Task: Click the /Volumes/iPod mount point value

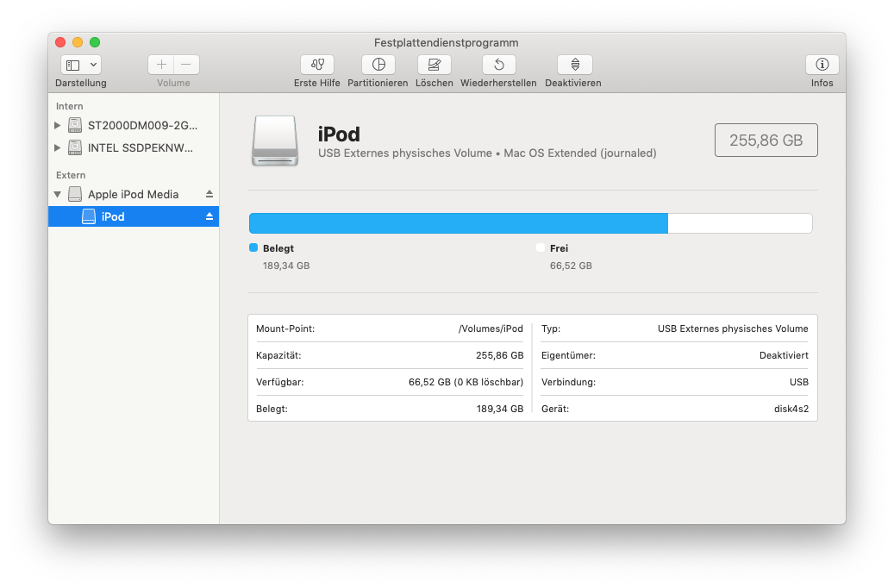Action: [491, 329]
